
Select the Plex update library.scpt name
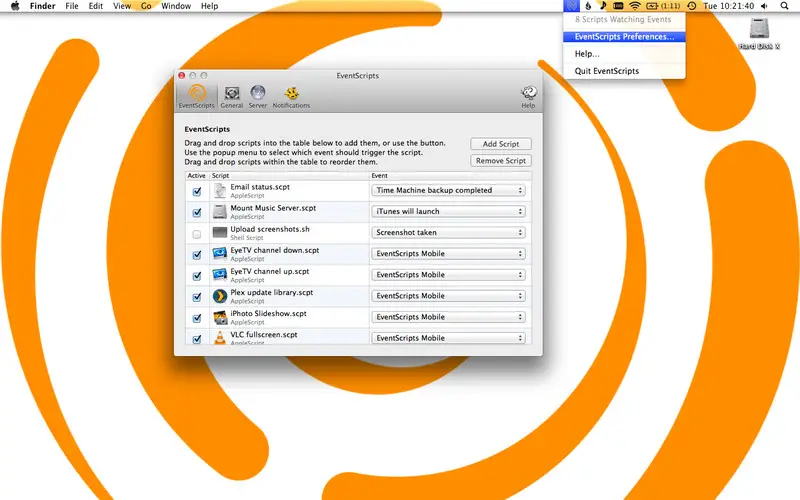[271, 292]
